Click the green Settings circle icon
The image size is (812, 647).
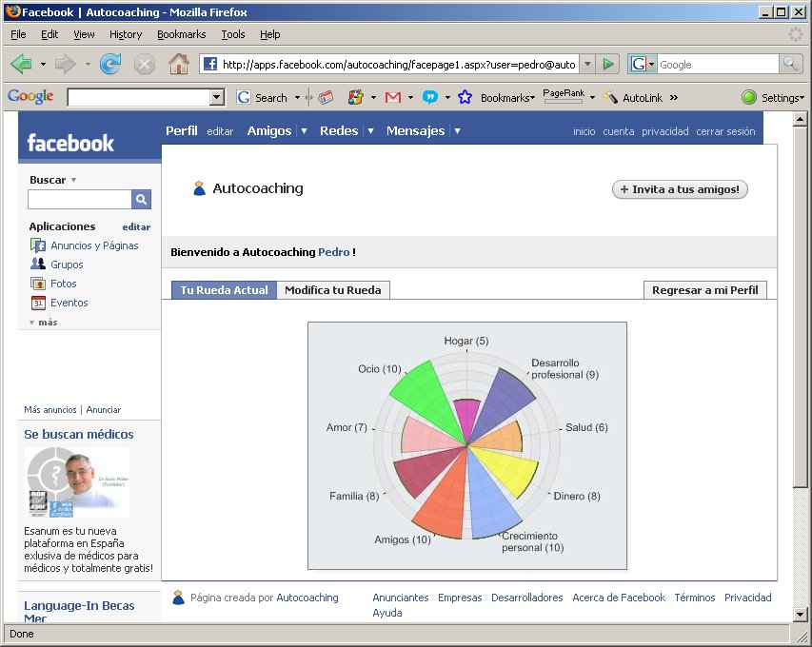tap(749, 97)
